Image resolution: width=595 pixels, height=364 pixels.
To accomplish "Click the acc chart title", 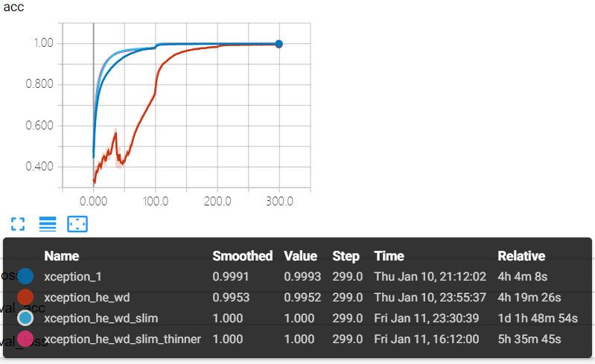I will pyautogui.click(x=13, y=7).
